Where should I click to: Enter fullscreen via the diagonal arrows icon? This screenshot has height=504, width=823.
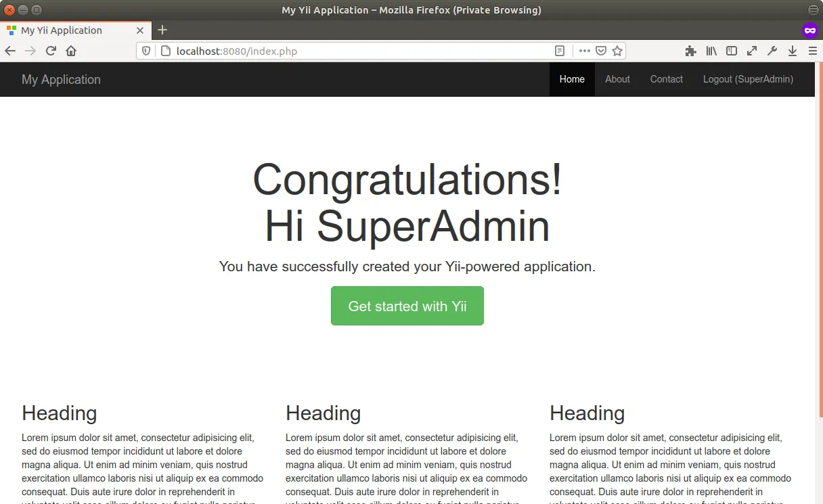coord(752,51)
